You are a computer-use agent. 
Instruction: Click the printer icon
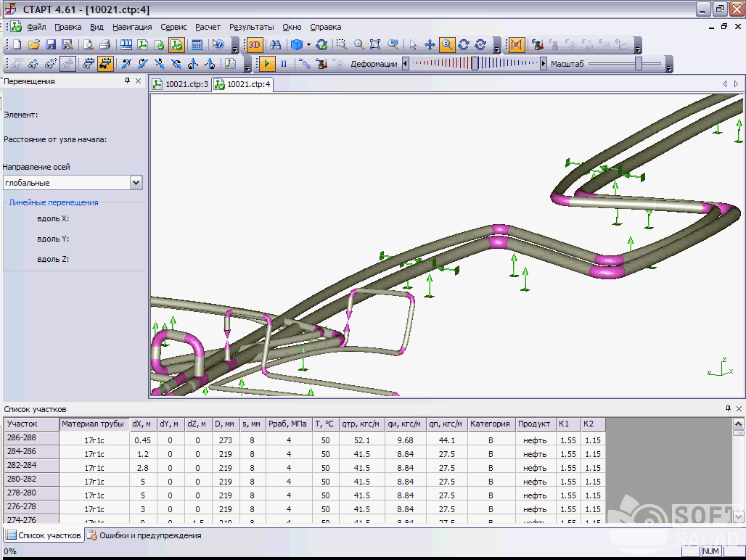click(x=104, y=45)
